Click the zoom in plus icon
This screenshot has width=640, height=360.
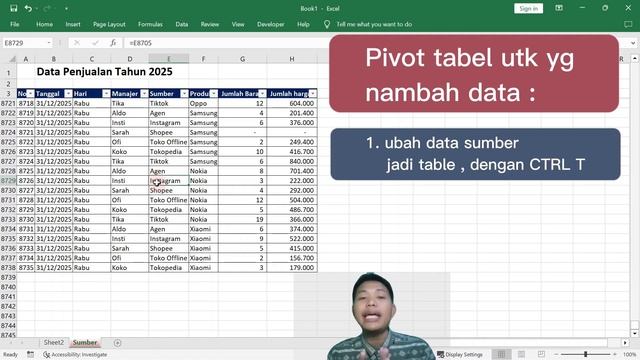pos(615,354)
